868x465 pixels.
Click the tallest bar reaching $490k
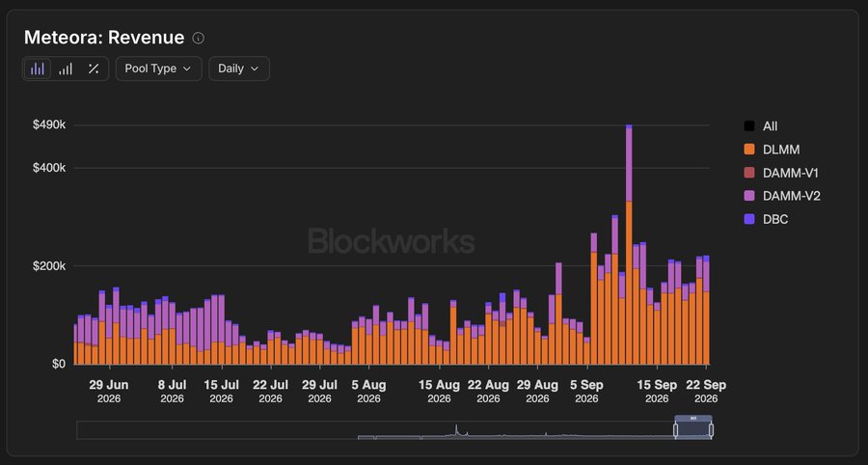629,244
